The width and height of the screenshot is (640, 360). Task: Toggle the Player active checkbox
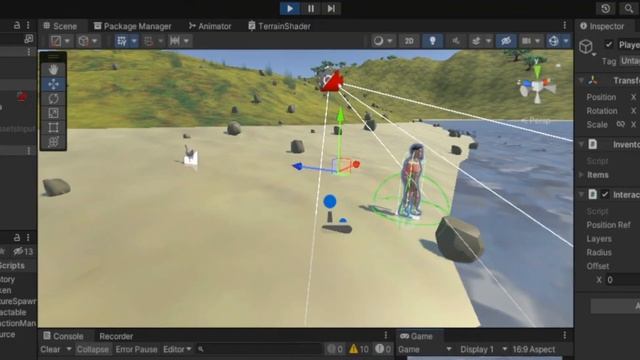point(609,44)
